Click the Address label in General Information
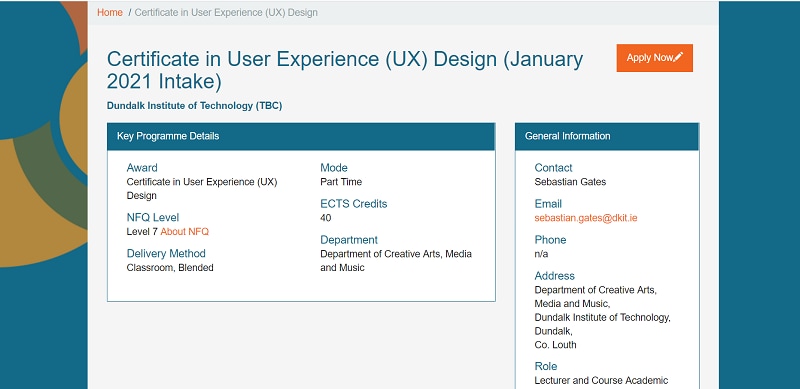Image resolution: width=800 pixels, height=389 pixels. pos(555,276)
